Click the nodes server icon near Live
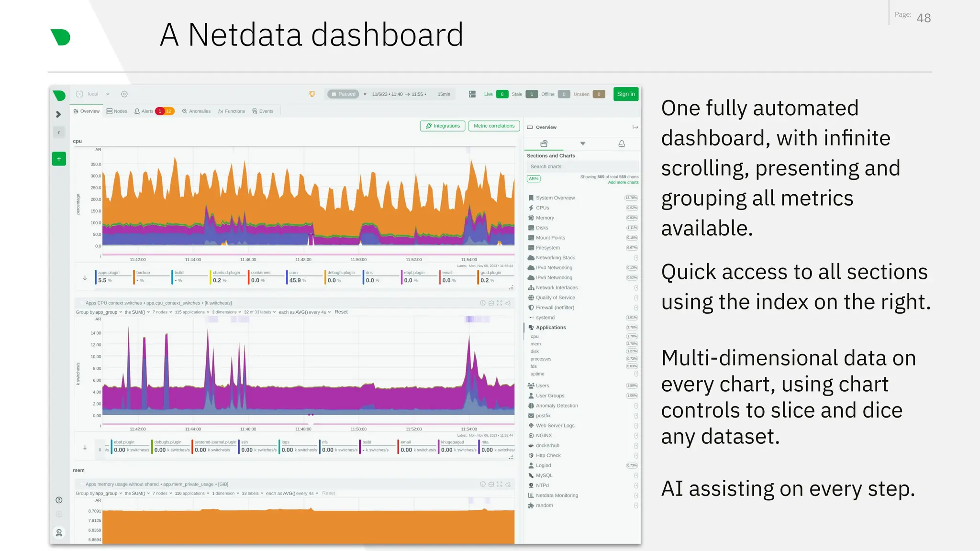Image resolution: width=980 pixels, height=551 pixels. tap(472, 94)
